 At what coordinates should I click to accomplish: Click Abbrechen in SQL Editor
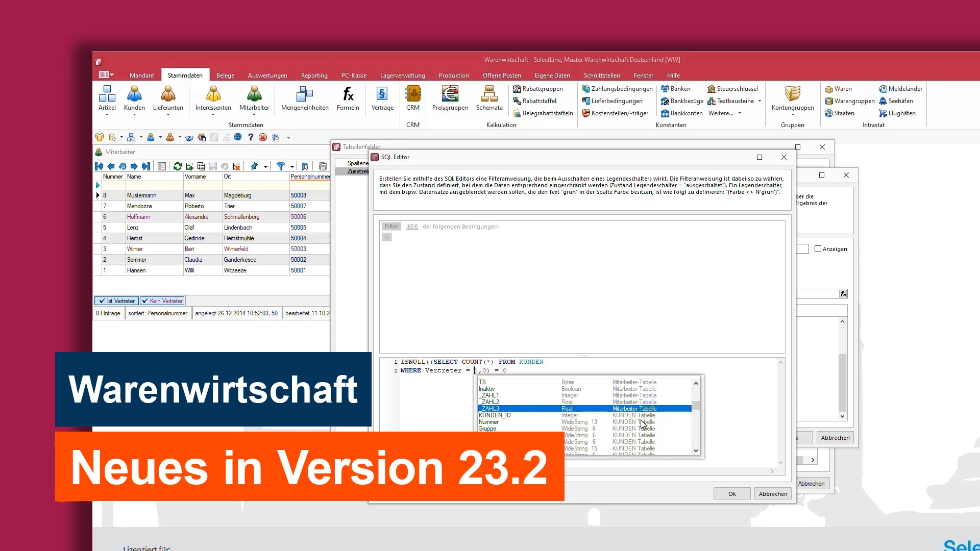coord(773,494)
